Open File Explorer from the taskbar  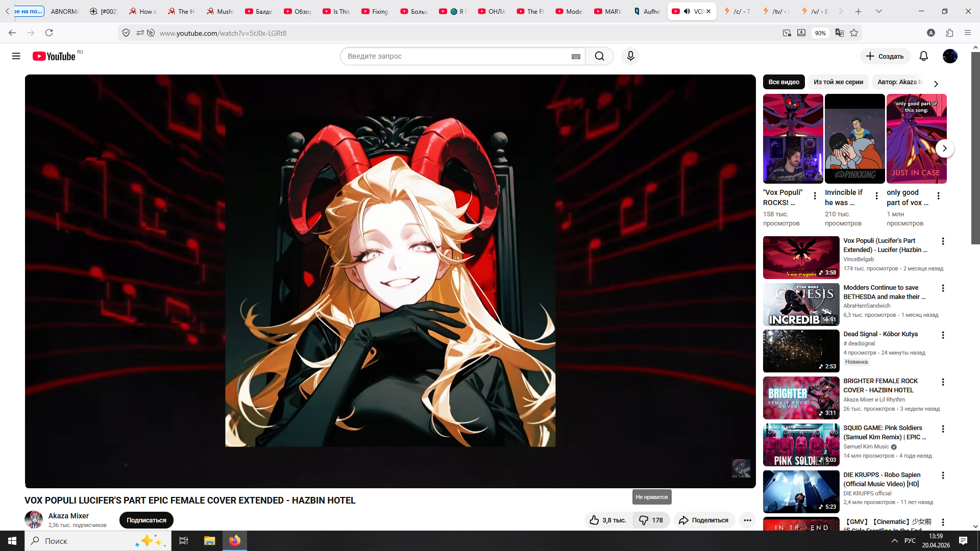pyautogui.click(x=209, y=541)
